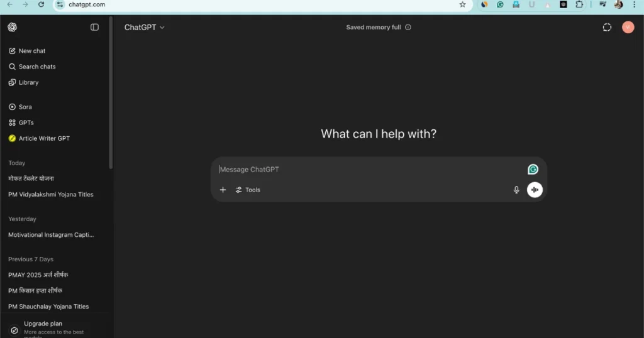This screenshot has height=338, width=644.
Task: Reload the chatgpt.com page
Action: click(x=41, y=4)
